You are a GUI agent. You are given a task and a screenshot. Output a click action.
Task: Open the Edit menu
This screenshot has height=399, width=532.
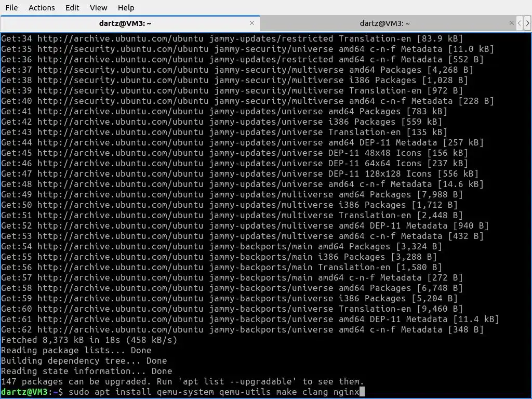pyautogui.click(x=72, y=7)
